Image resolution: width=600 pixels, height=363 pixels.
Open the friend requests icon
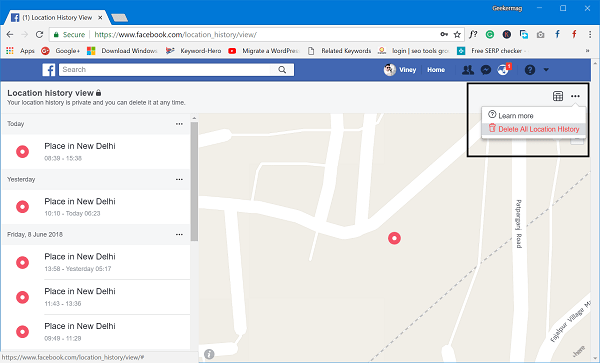(x=468, y=70)
